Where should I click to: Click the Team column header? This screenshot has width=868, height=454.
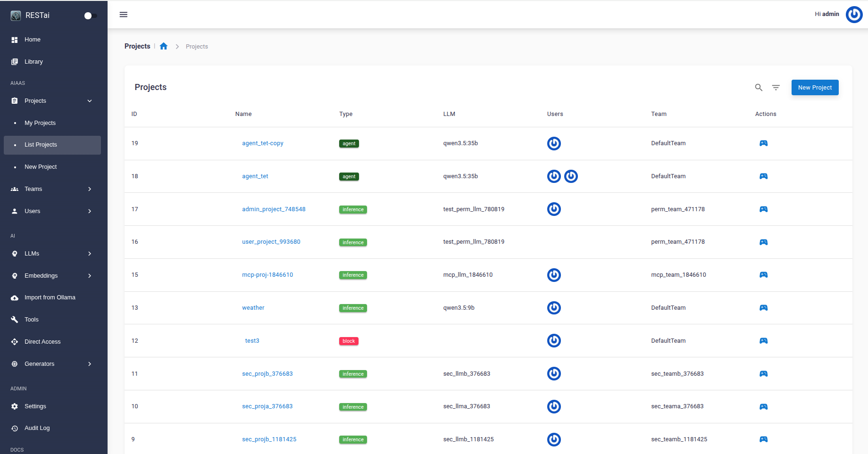pyautogui.click(x=659, y=114)
